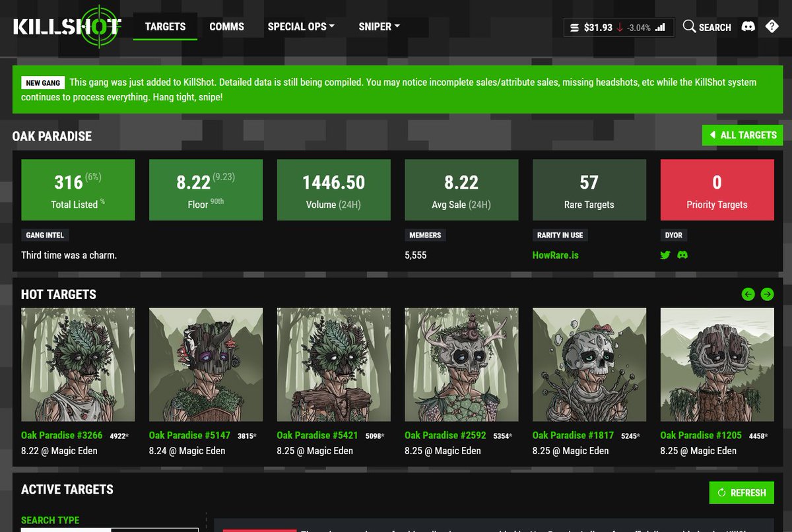
Task: Select the TARGETS tab
Action: (164, 26)
